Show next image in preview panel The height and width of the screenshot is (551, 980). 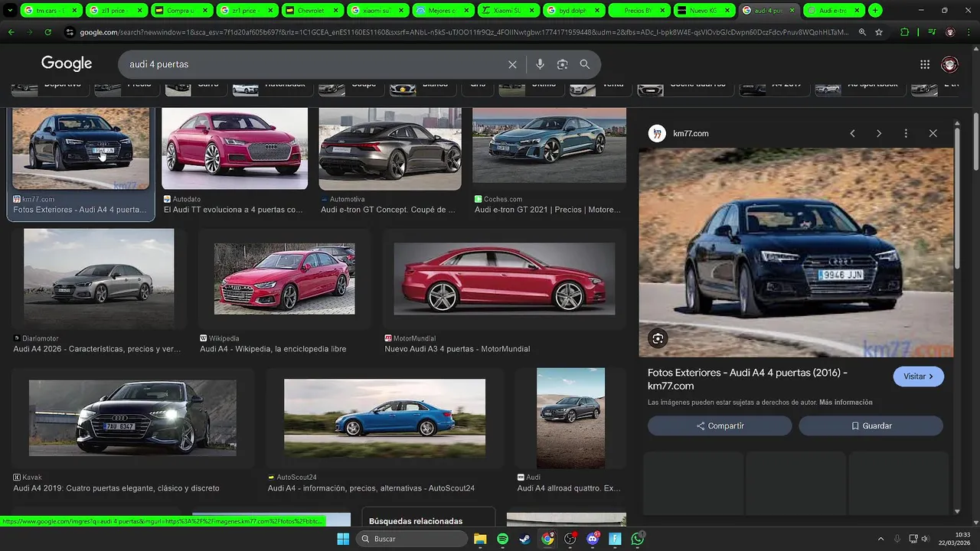coord(879,133)
